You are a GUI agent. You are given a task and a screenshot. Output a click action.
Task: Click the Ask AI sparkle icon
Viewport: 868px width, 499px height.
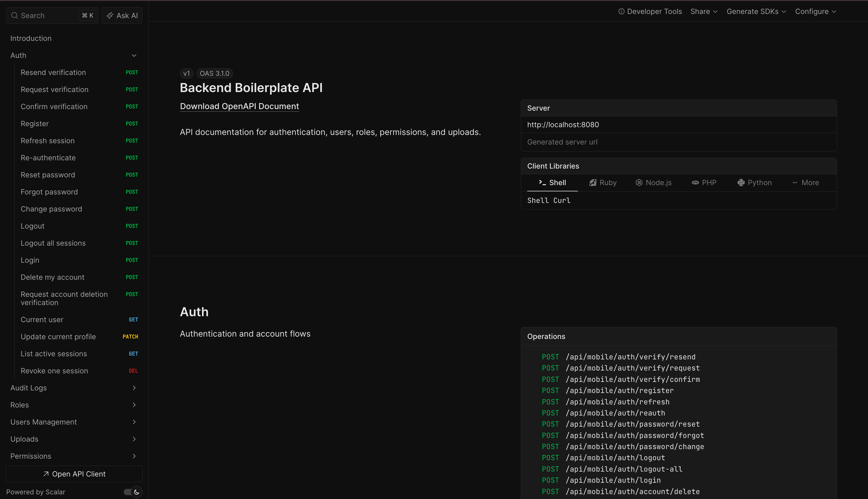coord(110,16)
